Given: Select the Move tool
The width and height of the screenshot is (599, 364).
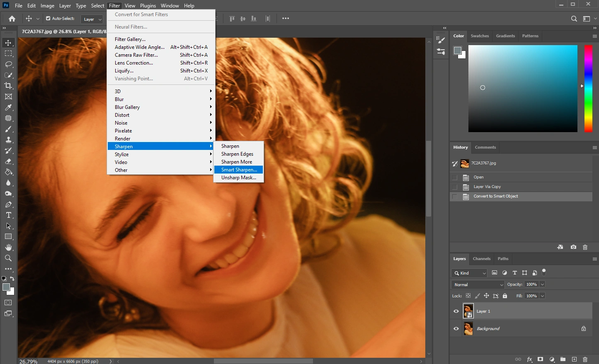Looking at the screenshot, I should pyautogui.click(x=8, y=43).
